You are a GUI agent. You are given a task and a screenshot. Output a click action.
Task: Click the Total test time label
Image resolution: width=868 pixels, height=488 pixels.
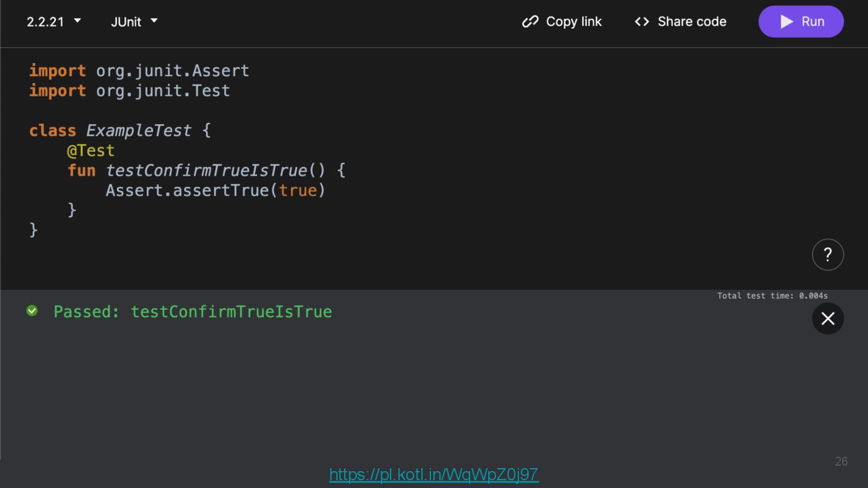772,296
